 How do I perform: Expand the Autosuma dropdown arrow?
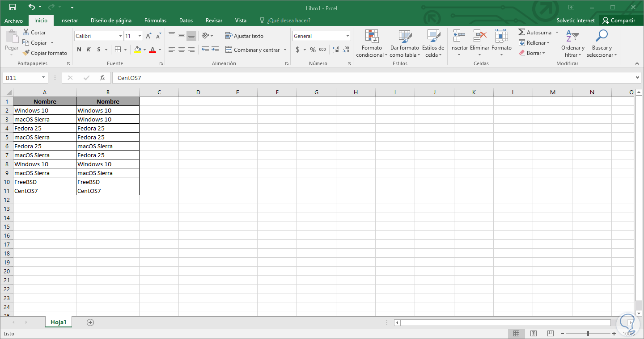pyautogui.click(x=557, y=33)
